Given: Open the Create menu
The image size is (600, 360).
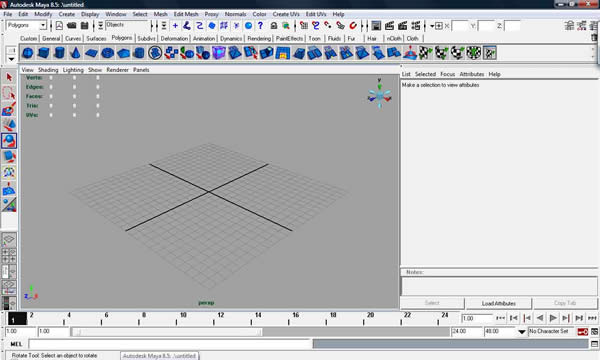Looking at the screenshot, I should 67,14.
